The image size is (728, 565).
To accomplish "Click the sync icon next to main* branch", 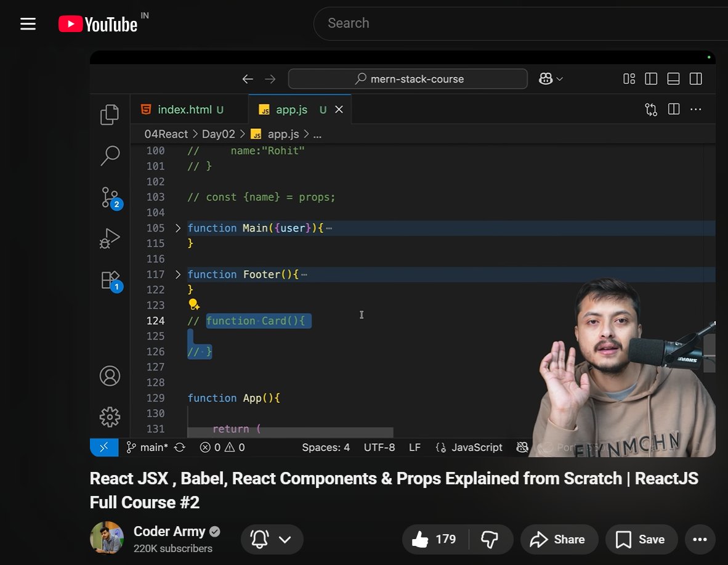I will pos(179,447).
